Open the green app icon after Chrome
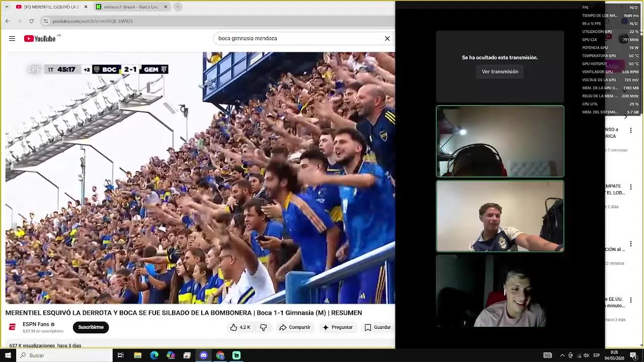The image size is (644, 362). point(236,355)
